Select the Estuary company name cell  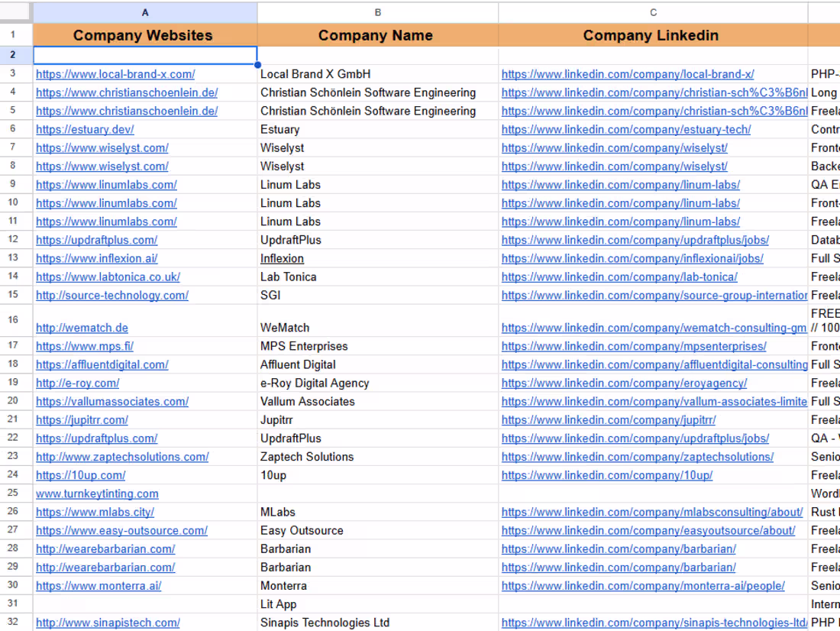378,129
